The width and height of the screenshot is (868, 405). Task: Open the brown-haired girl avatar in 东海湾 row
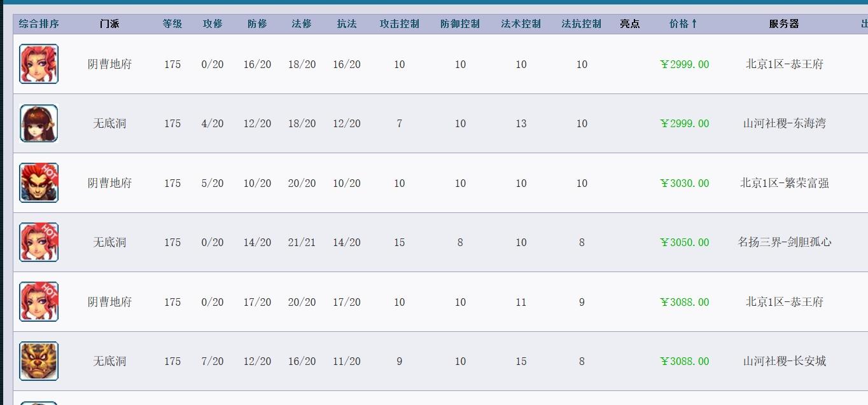pos(39,123)
